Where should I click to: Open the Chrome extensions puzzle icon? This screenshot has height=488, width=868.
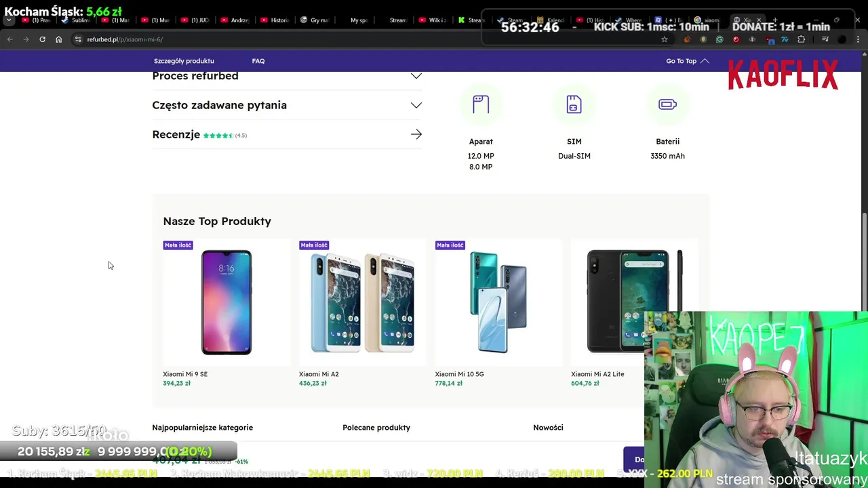(801, 39)
